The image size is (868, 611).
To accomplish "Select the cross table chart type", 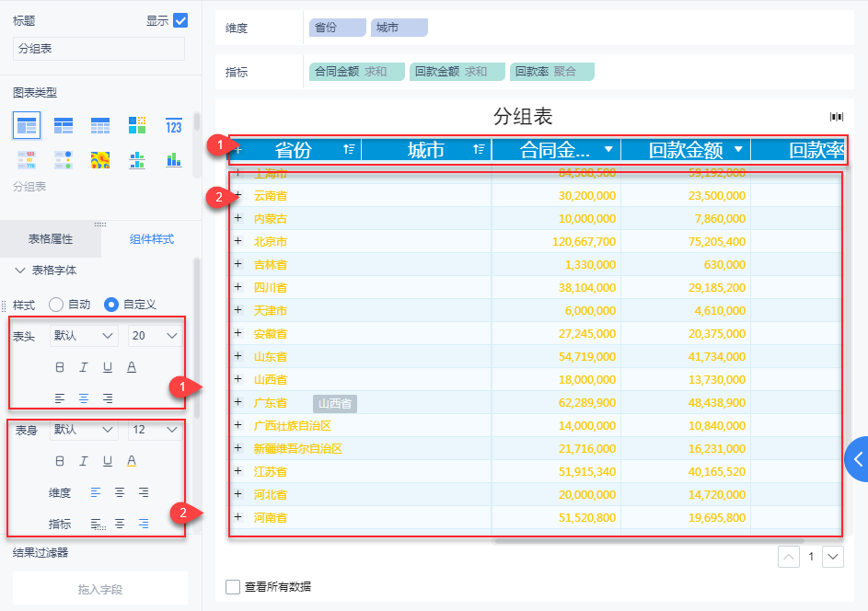I will point(64,126).
